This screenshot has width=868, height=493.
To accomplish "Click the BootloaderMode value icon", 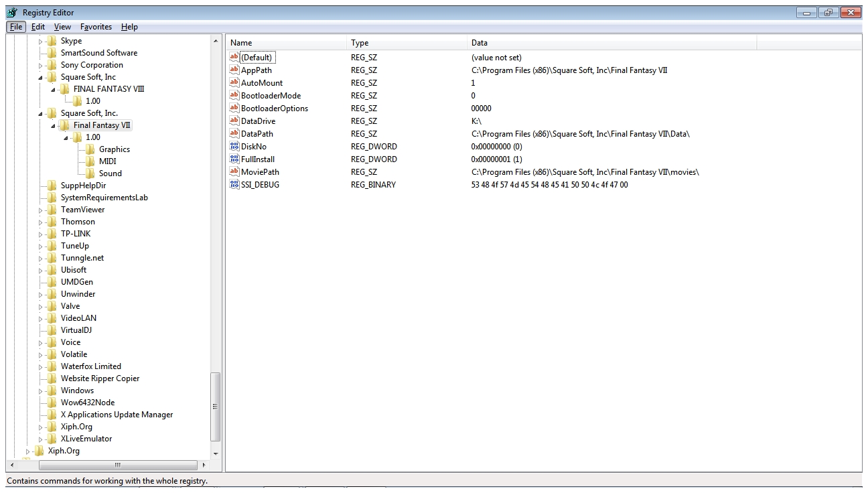I will point(234,95).
